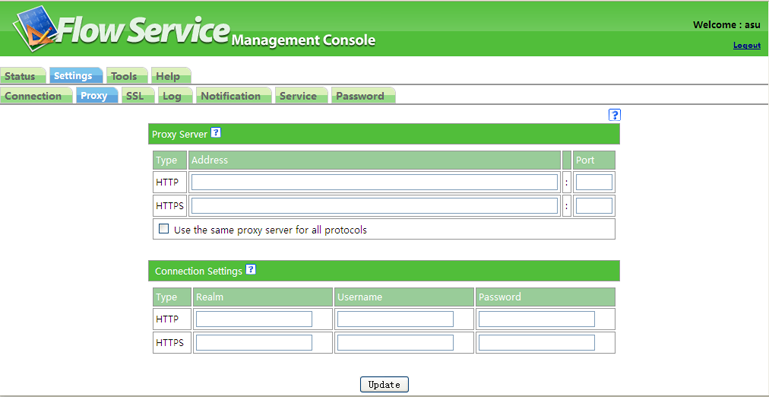Click the 'Proxy Server' section heading
769x397 pixels.
coord(179,134)
